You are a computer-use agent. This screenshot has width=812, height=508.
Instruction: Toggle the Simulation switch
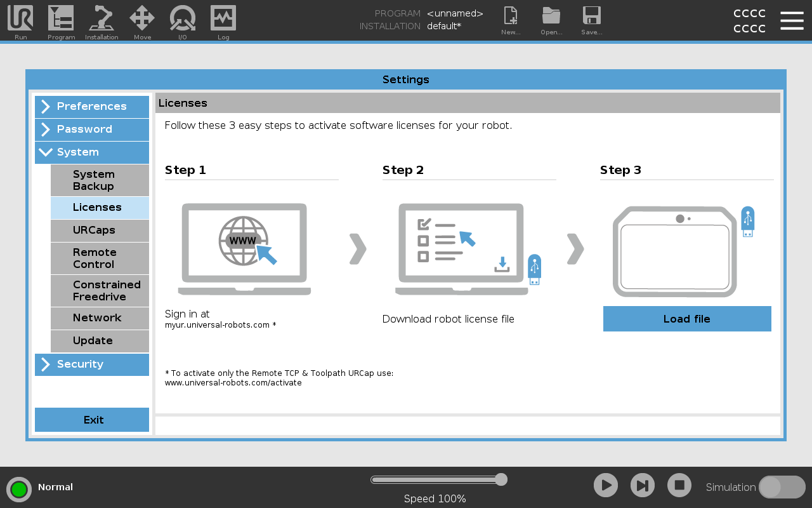click(x=782, y=487)
